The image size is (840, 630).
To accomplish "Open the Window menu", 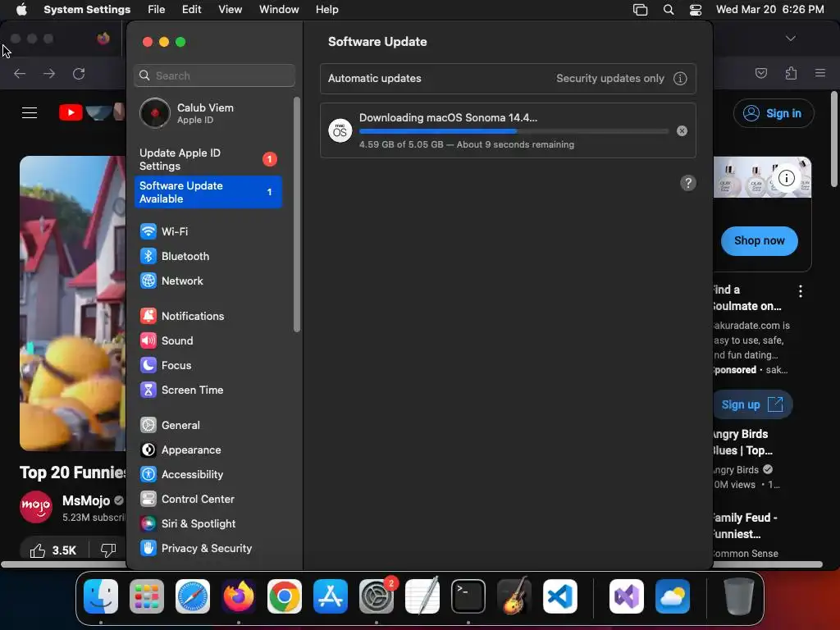I will [x=279, y=10].
